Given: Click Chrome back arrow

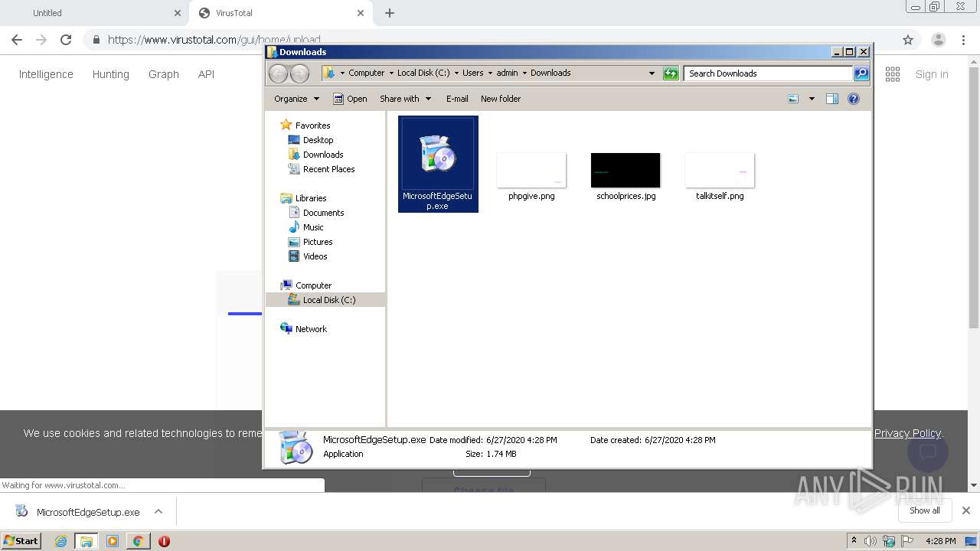Looking at the screenshot, I should [17, 40].
